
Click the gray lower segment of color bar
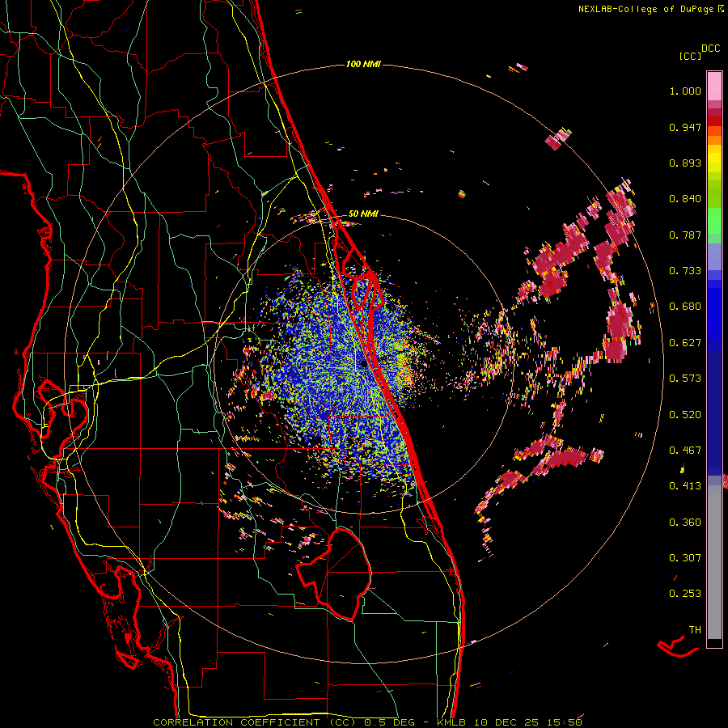tap(714, 562)
